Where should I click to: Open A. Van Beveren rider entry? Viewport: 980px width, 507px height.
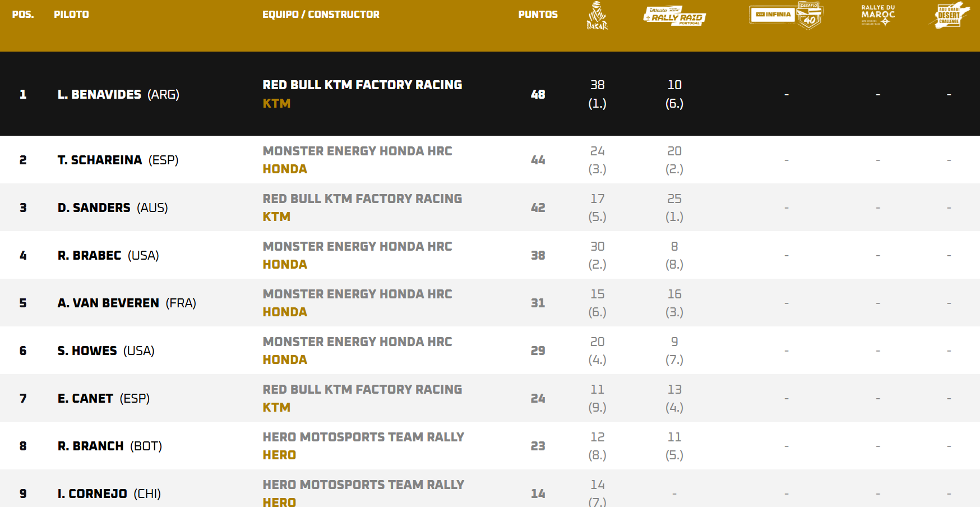127,303
